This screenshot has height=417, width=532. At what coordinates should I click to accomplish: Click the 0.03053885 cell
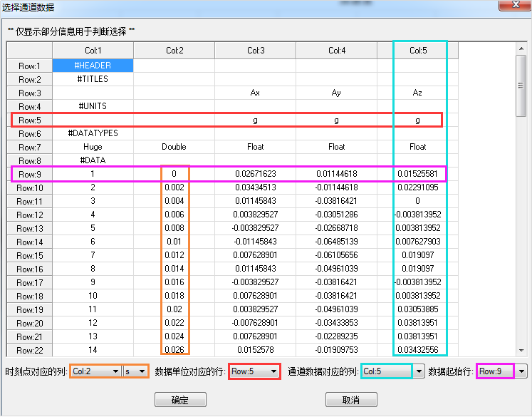point(417,309)
